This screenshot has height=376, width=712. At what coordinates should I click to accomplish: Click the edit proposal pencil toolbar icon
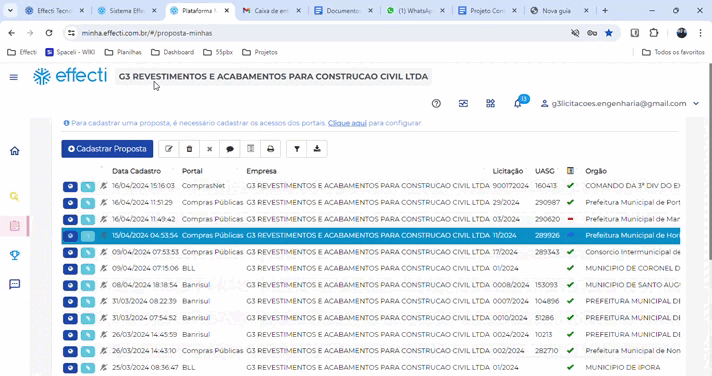(169, 149)
